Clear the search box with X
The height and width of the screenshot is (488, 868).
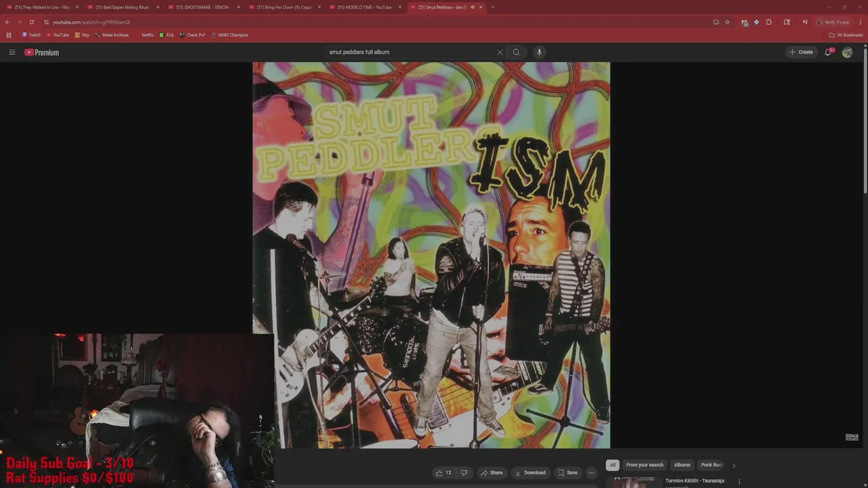[500, 52]
